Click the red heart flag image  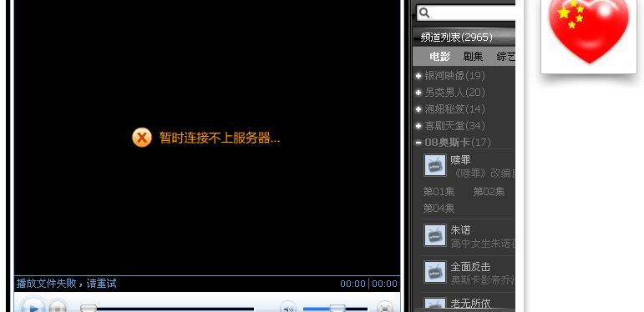pos(589,32)
